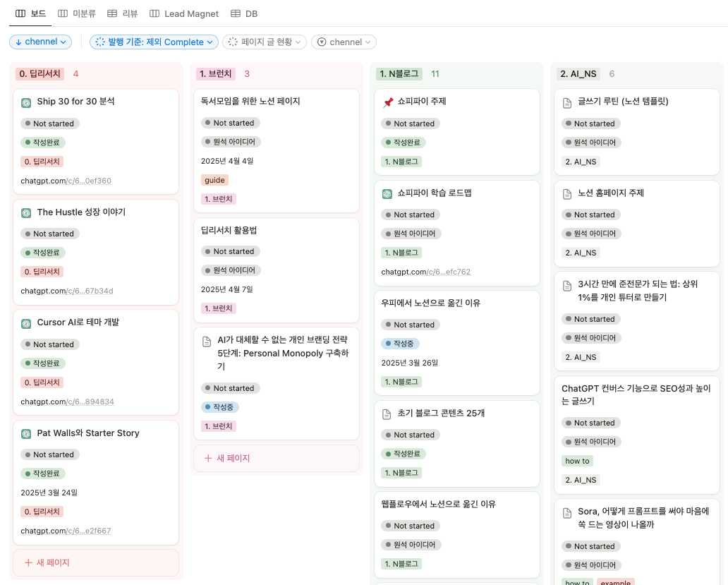
Task: Click page icon on Sora 프롬프트 card
Action: (567, 513)
